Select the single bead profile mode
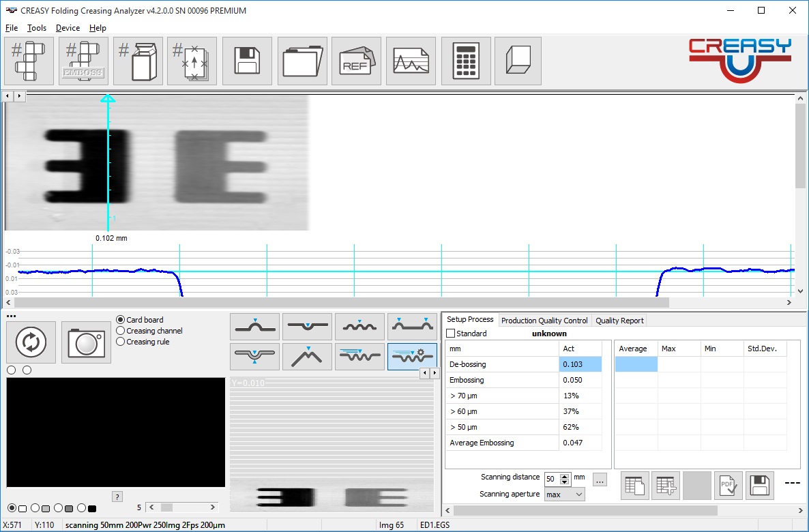The height and width of the screenshot is (532, 809). 255,327
